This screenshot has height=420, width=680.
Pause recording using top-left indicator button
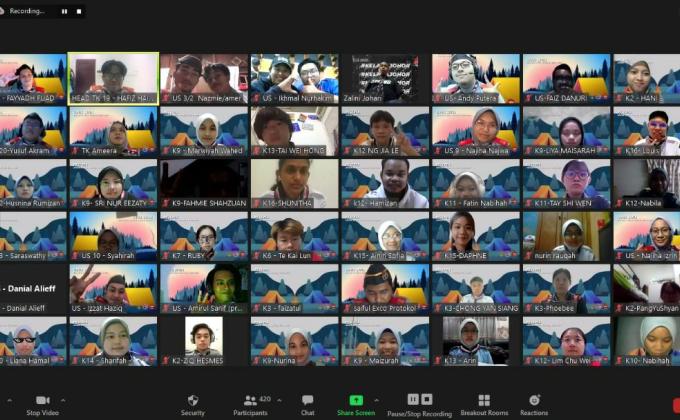pyautogui.click(x=64, y=11)
